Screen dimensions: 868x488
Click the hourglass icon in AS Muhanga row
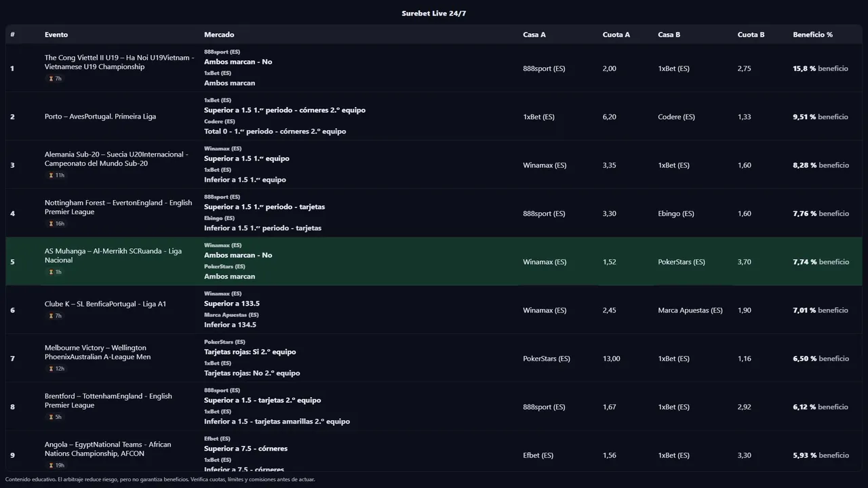click(x=50, y=272)
